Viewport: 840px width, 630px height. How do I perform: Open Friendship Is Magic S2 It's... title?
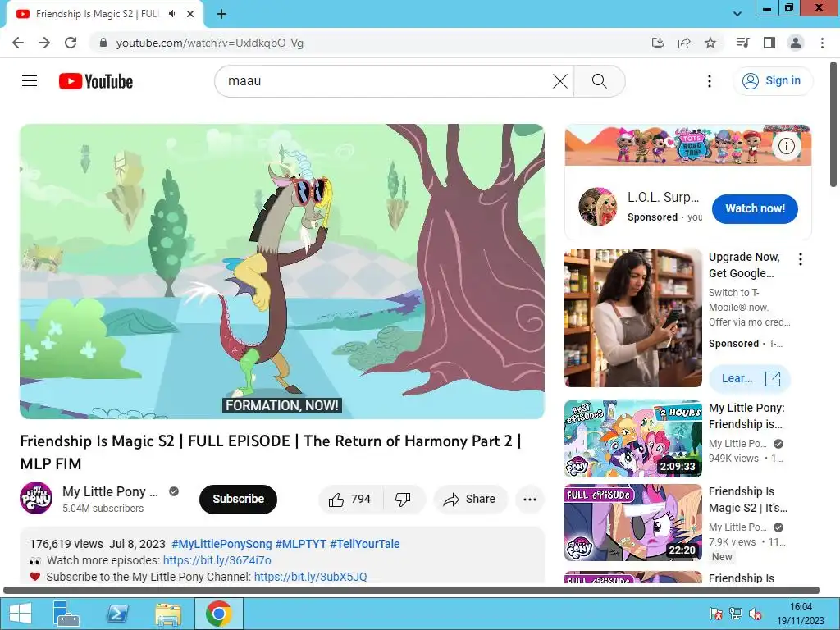(x=748, y=500)
